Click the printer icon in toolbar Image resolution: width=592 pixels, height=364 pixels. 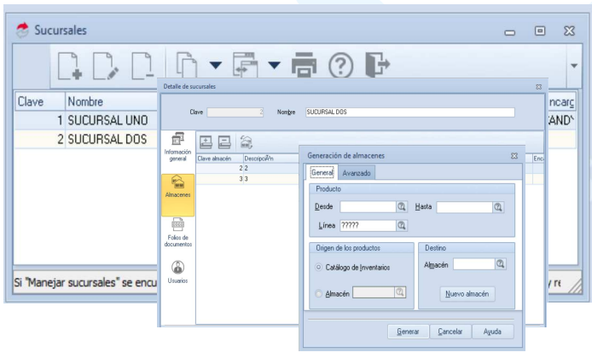coord(304,65)
